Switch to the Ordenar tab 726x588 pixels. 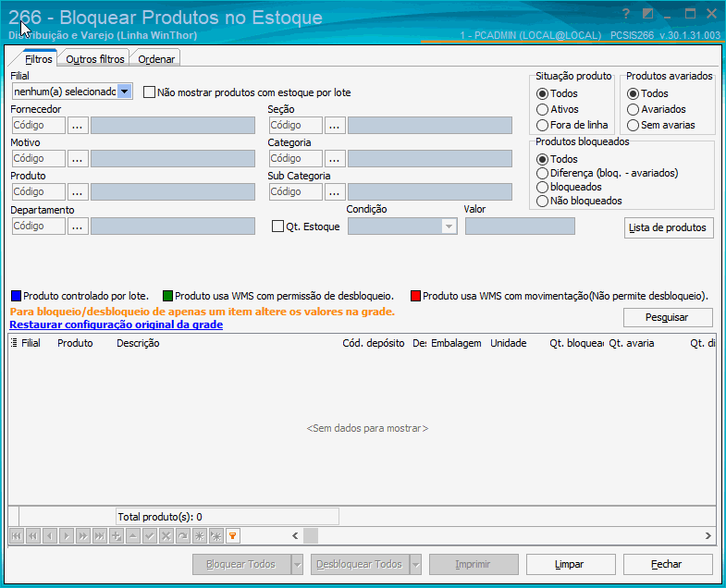(156, 59)
